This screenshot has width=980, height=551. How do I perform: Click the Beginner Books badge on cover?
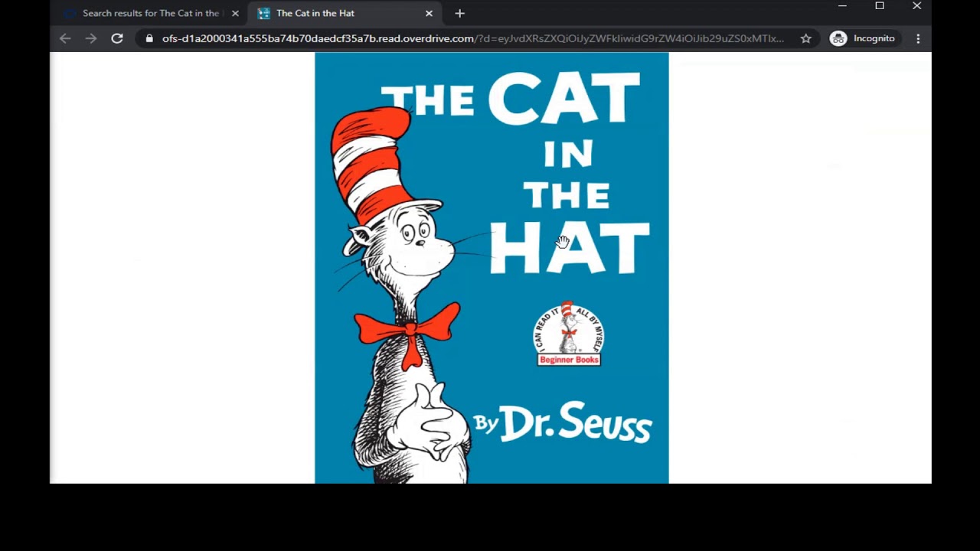click(x=569, y=334)
